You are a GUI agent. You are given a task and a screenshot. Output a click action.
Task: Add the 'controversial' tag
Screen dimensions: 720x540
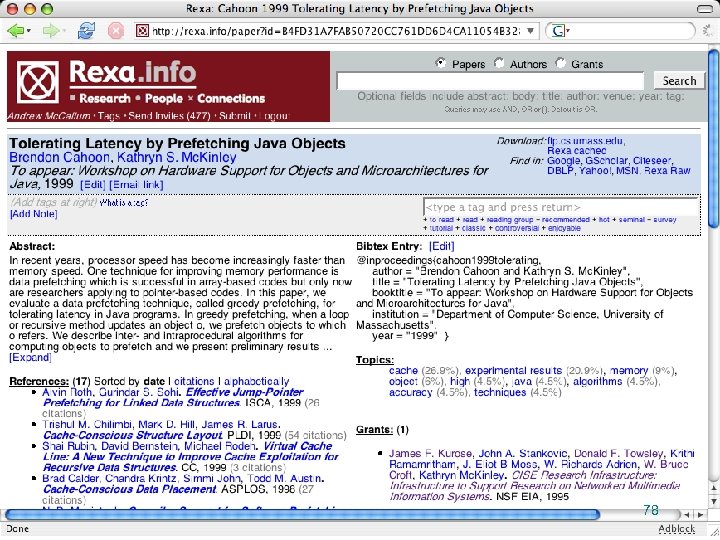(517, 228)
